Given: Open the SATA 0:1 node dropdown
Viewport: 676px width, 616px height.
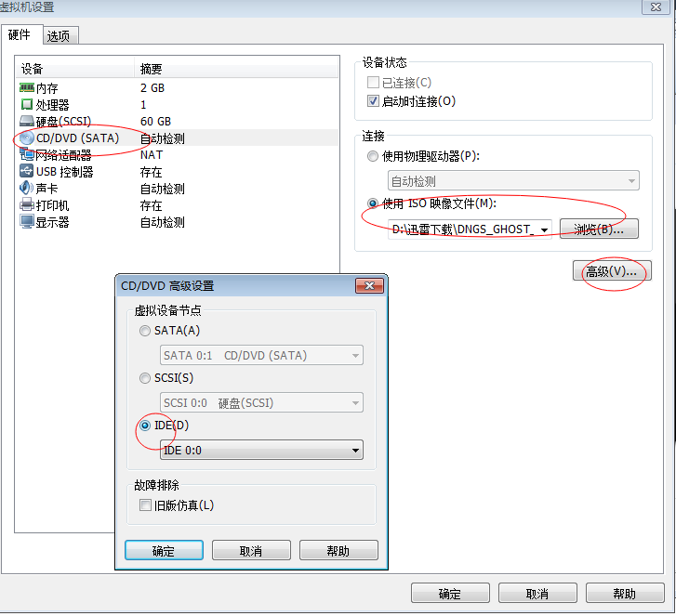Looking at the screenshot, I should 261,355.
